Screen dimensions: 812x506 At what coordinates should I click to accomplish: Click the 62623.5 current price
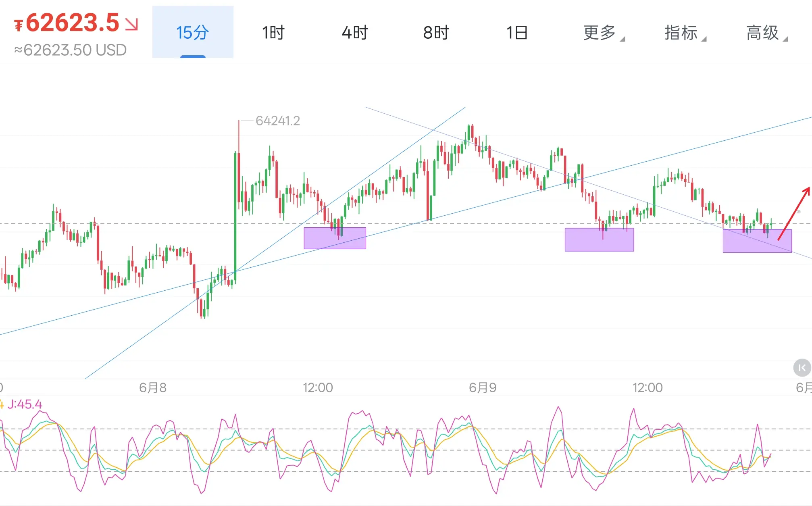click(73, 23)
